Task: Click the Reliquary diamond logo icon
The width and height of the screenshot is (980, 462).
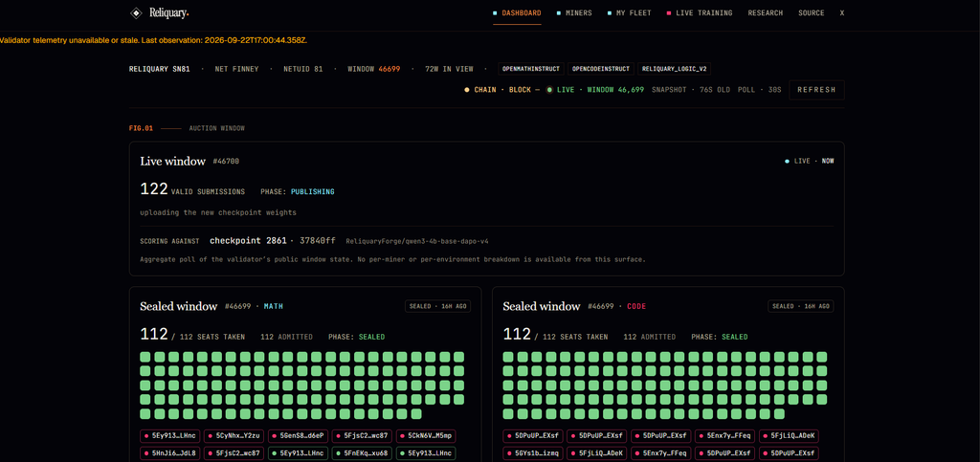Action: point(136,12)
